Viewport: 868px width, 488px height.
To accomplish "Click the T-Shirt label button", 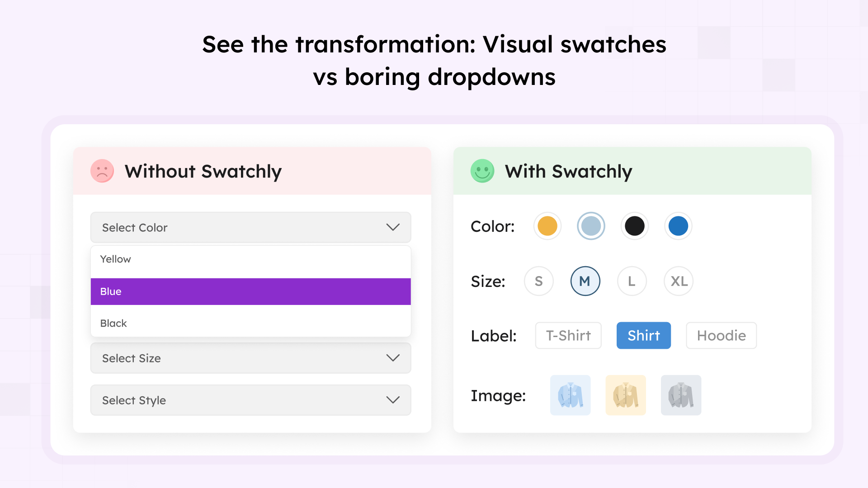I will pyautogui.click(x=568, y=335).
